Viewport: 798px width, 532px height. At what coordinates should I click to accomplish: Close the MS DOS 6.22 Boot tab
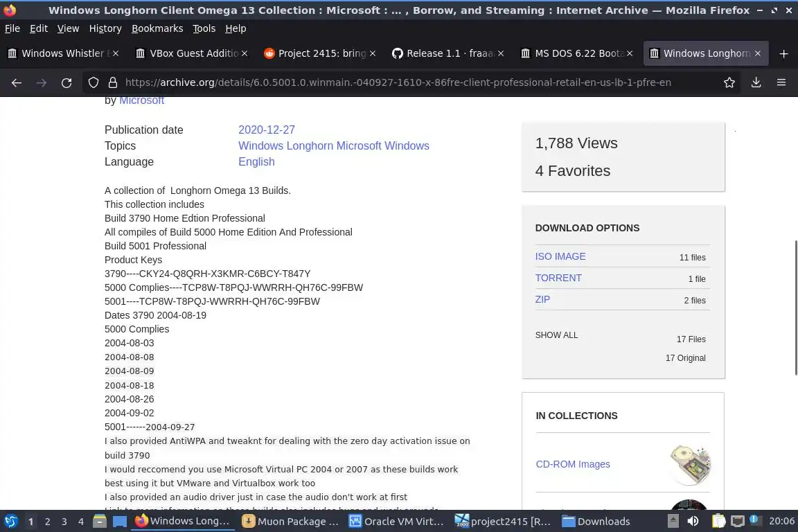(630, 53)
